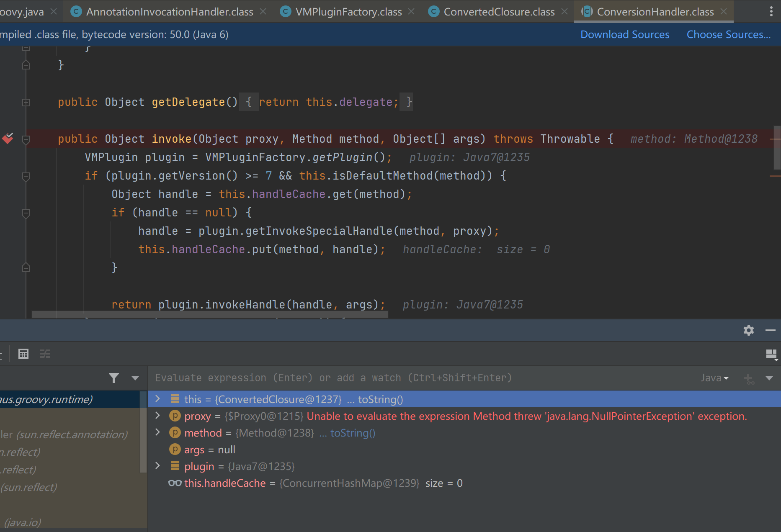Expand the plugin Java7 variable node
This screenshot has height=532, width=781.
[158, 466]
